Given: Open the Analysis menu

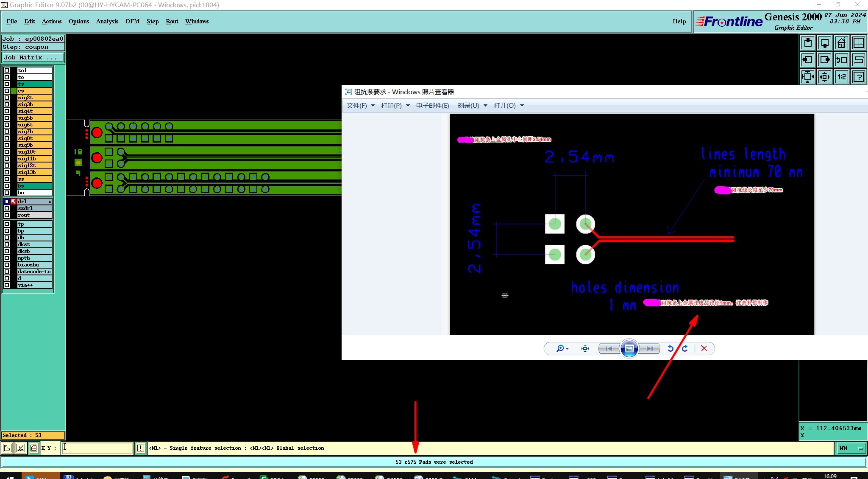Looking at the screenshot, I should pyautogui.click(x=107, y=21).
